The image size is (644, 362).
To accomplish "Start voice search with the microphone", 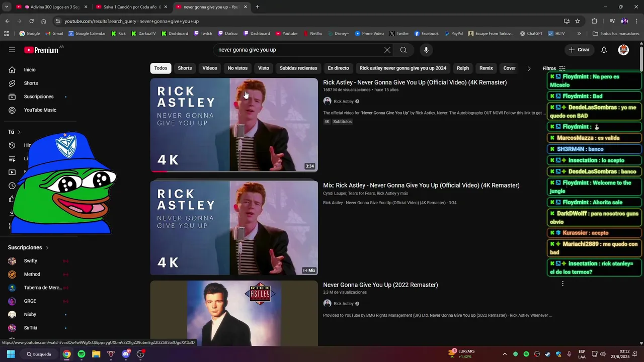I will pos(426,50).
